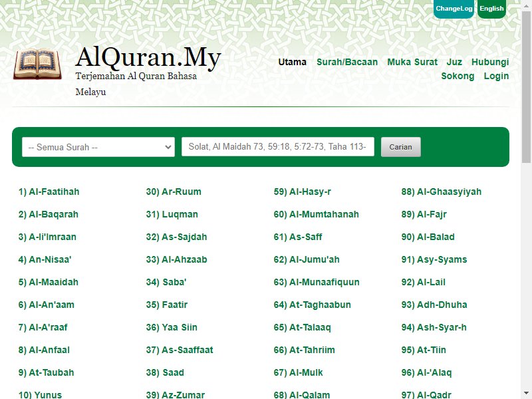Open surah 34) Saba'
Image resolution: width=532 pixels, height=399 pixels.
166,282
